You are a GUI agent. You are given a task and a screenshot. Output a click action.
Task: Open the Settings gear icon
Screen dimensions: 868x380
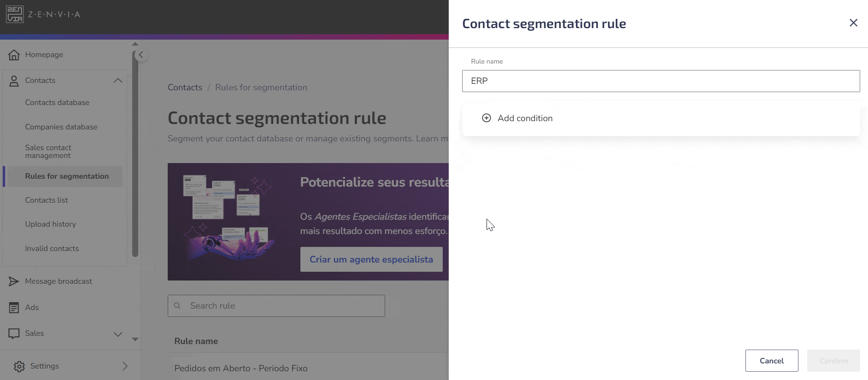[19, 366]
